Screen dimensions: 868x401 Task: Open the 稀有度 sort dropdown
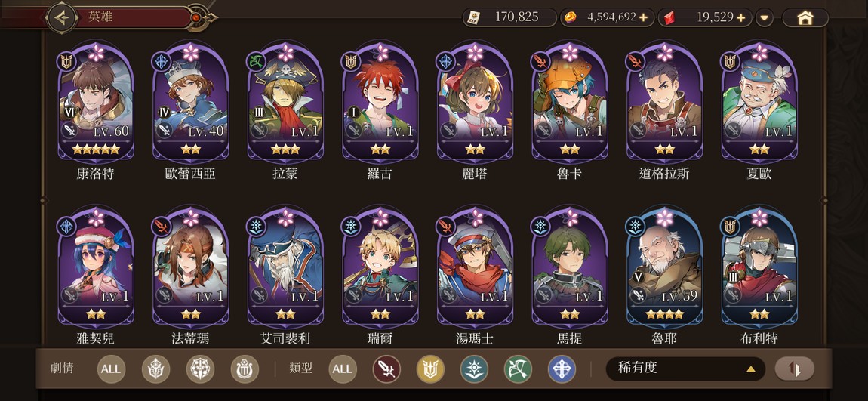click(x=685, y=369)
